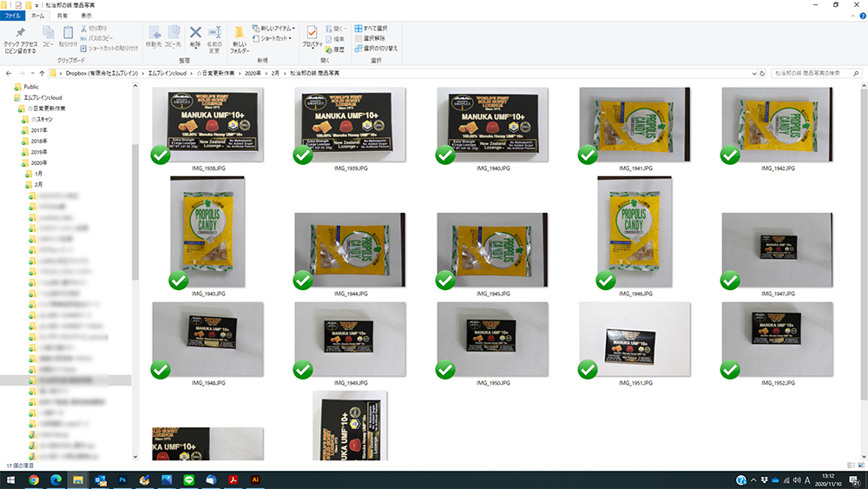Open LINE from the taskbar
This screenshot has width=868, height=489.
pos(188,480)
